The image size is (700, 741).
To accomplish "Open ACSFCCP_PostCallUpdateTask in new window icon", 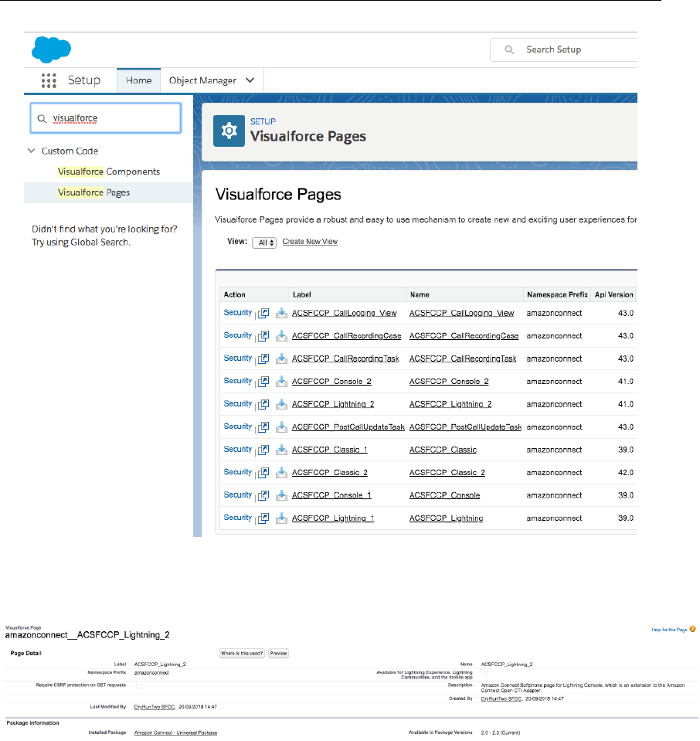I will pyautogui.click(x=263, y=427).
